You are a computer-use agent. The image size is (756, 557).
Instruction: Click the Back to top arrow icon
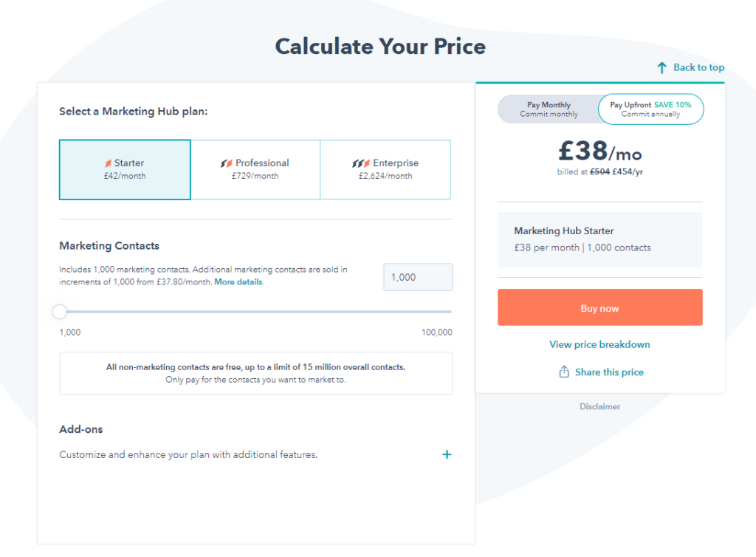tap(662, 66)
